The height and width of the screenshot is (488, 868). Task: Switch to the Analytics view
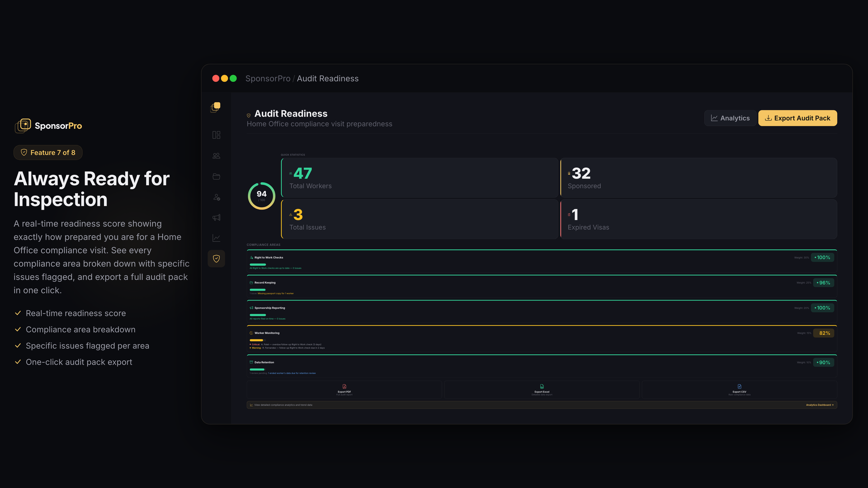pos(730,118)
